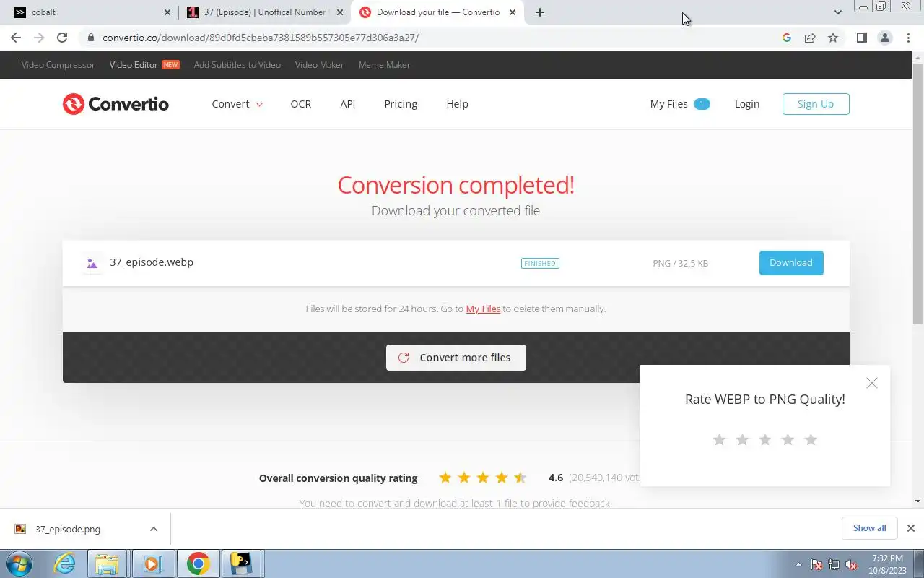
Task: Open Chrome three-dot menu
Action: 908,38
